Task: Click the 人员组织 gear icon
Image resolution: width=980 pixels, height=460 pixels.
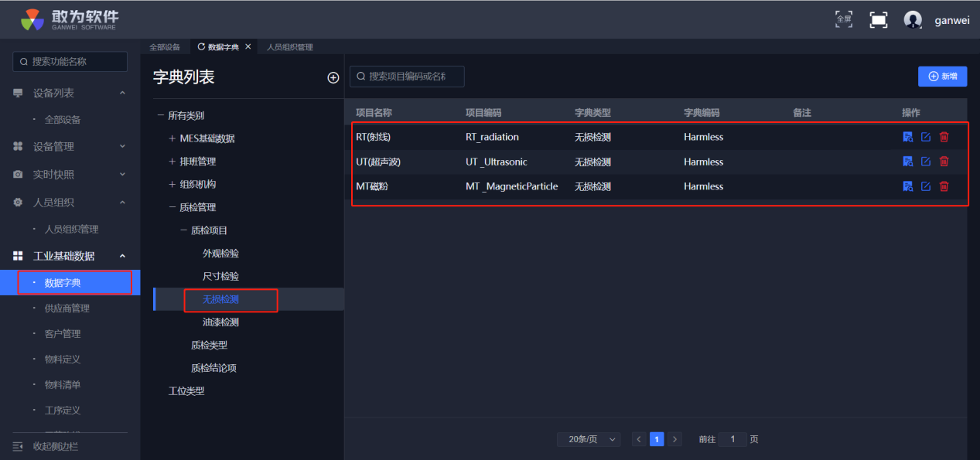Action: pos(18,203)
